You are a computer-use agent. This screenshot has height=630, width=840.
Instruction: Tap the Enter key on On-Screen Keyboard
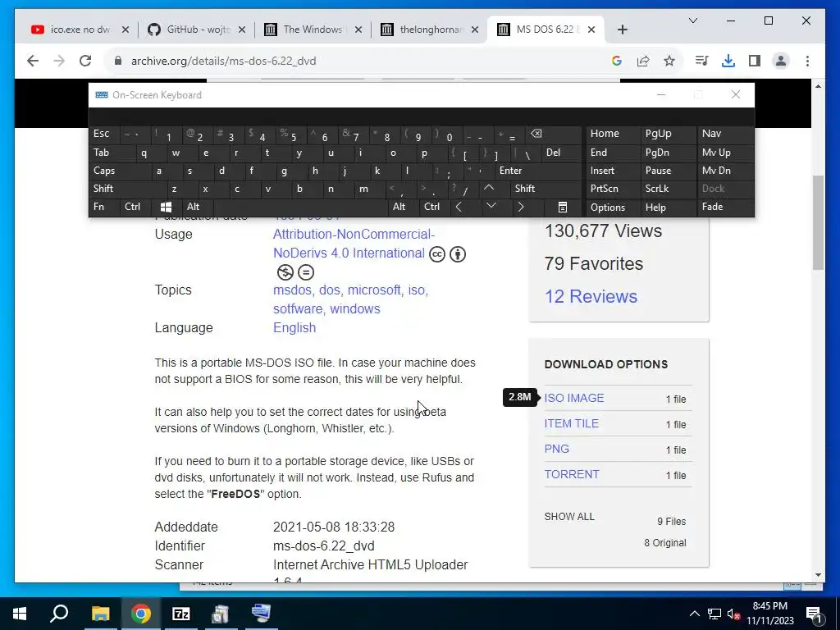pyautogui.click(x=538, y=171)
